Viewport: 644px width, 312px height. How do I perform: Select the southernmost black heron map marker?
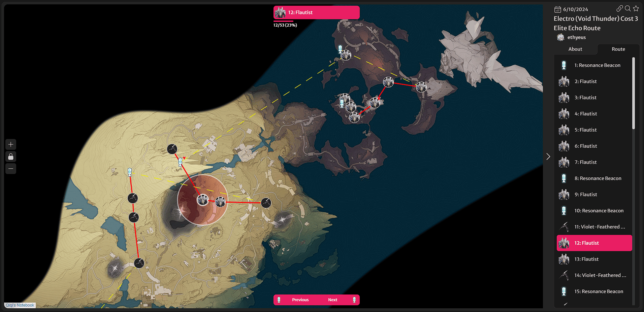tap(139, 263)
